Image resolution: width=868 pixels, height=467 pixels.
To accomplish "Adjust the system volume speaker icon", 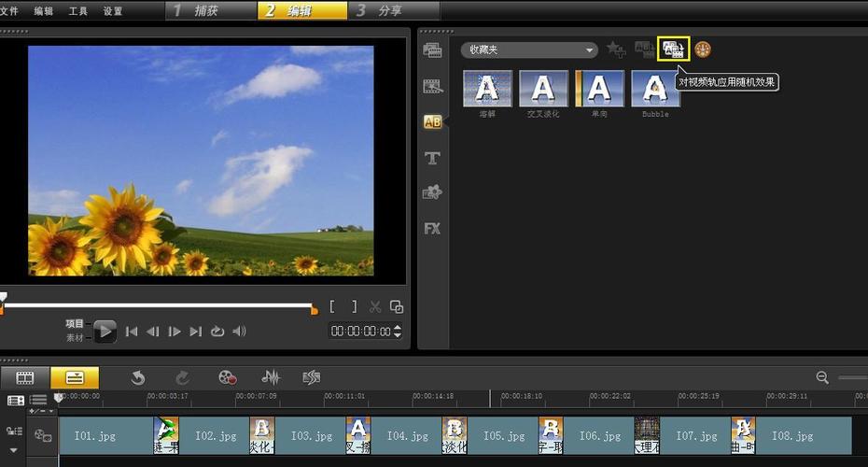I will pos(239,332).
